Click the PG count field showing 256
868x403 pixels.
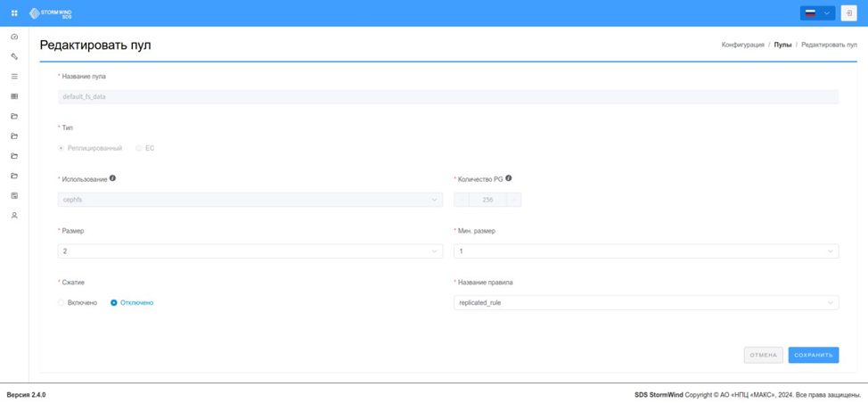pyautogui.click(x=487, y=200)
